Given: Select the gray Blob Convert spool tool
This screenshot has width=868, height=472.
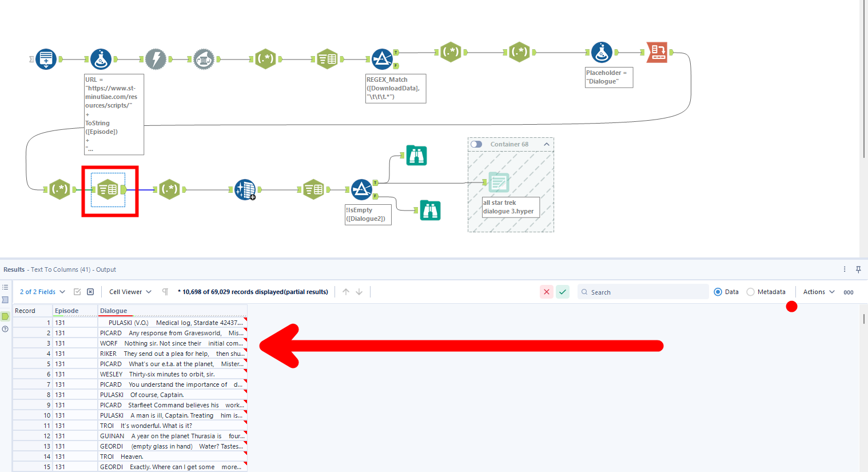Looking at the screenshot, I should point(204,59).
